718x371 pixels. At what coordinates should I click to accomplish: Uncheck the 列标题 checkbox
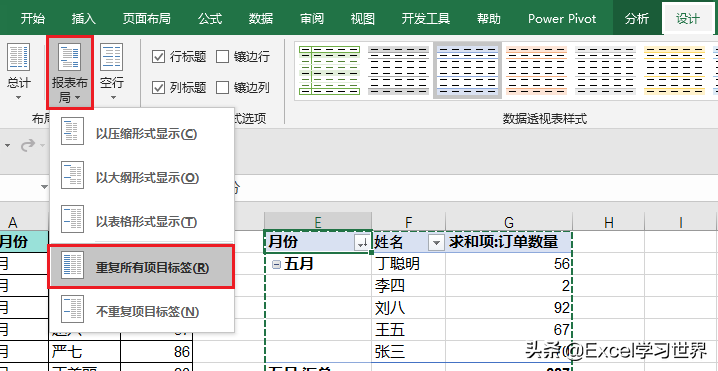158,87
